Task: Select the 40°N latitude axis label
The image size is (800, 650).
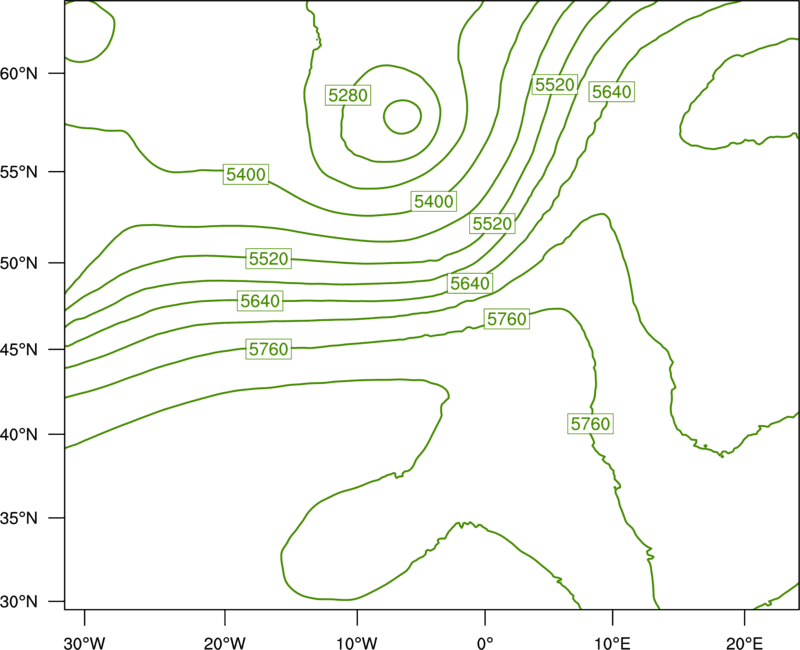Action: 19,435
